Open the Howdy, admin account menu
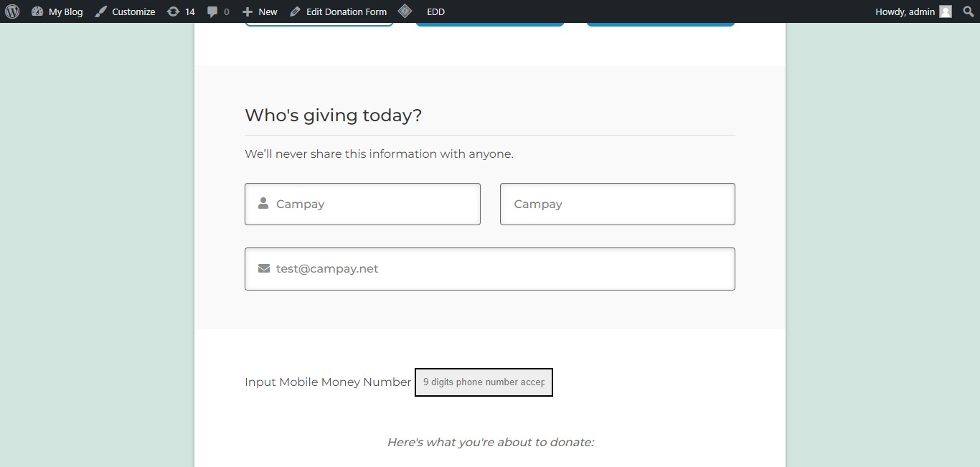This screenshot has height=467, width=980. 913,11
